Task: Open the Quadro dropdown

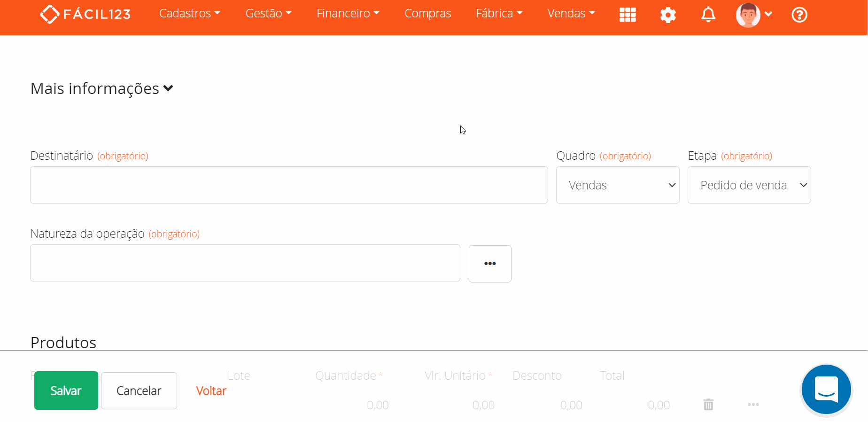Action: (x=618, y=185)
